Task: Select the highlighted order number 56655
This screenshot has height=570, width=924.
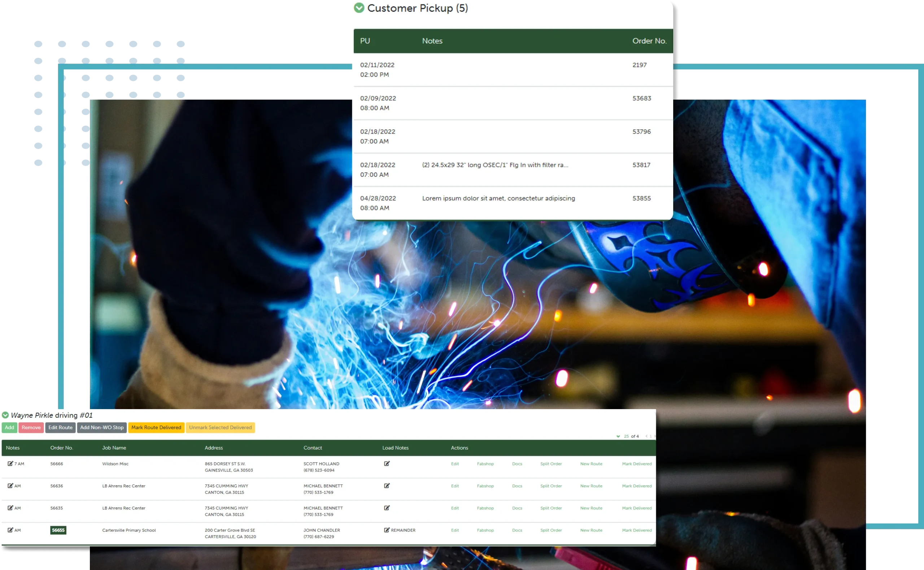Action: click(x=58, y=530)
